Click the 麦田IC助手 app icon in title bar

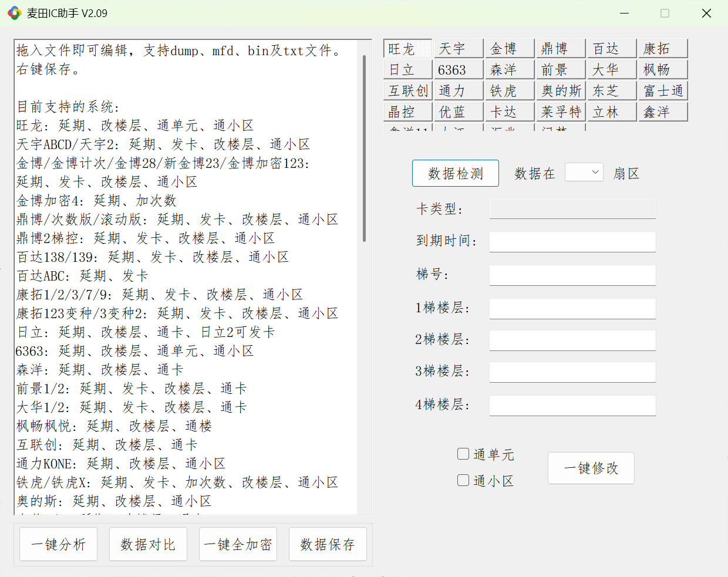pyautogui.click(x=14, y=13)
